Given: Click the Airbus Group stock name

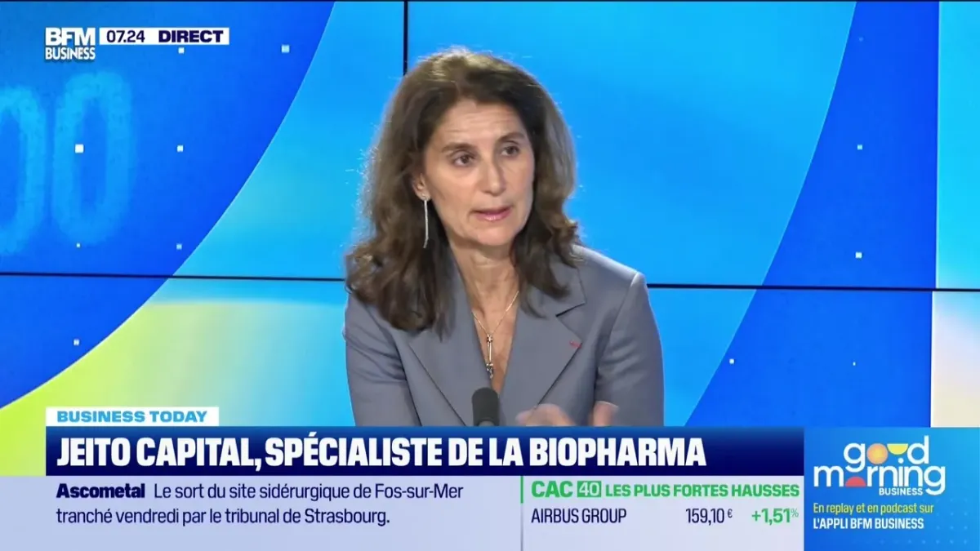Looking at the screenshot, I should coord(578,516).
